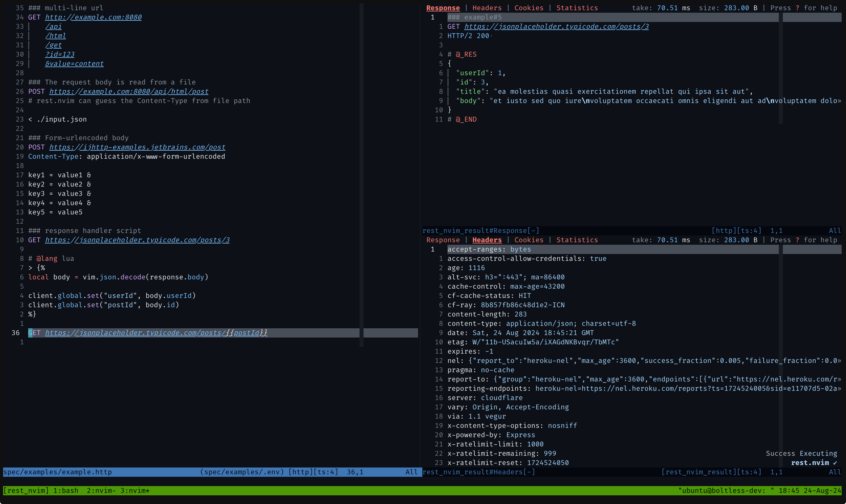Open the Cookies tab in upper result pane

tap(529, 8)
